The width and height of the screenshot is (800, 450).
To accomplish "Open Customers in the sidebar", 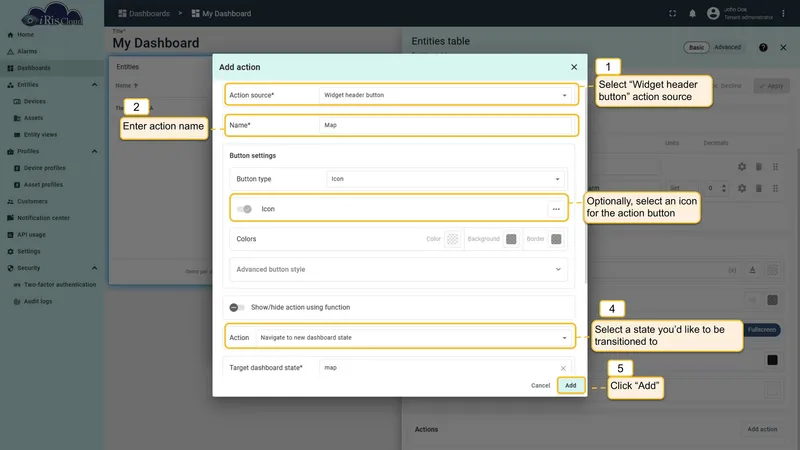I will (52, 201).
